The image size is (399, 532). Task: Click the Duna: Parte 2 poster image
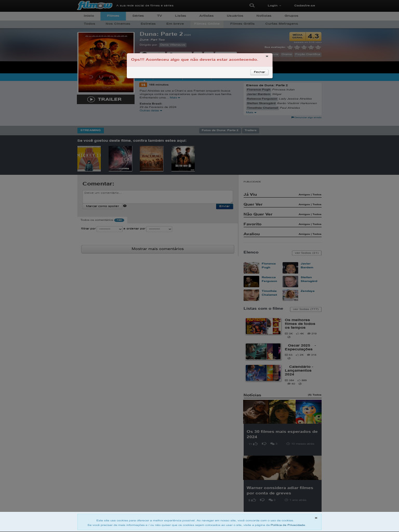[x=106, y=62]
